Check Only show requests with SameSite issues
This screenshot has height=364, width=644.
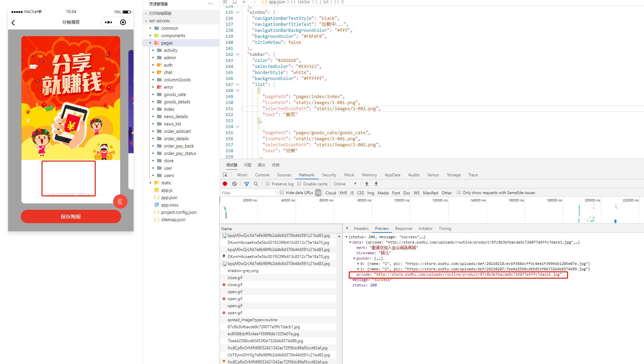pyautogui.click(x=459, y=192)
